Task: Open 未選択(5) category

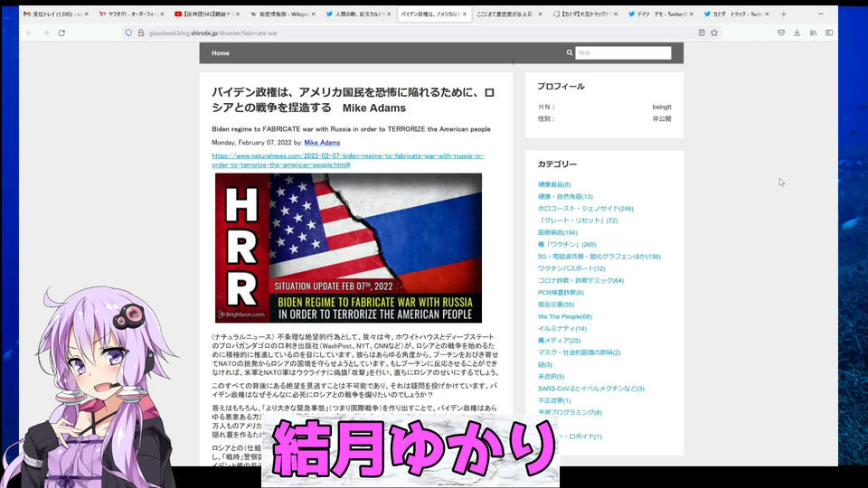Action: 551,376
